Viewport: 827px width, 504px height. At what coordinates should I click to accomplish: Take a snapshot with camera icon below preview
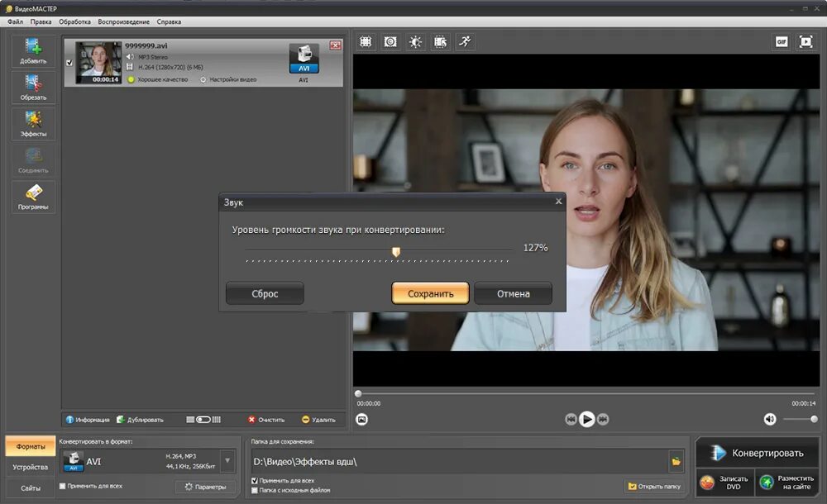pyautogui.click(x=362, y=420)
